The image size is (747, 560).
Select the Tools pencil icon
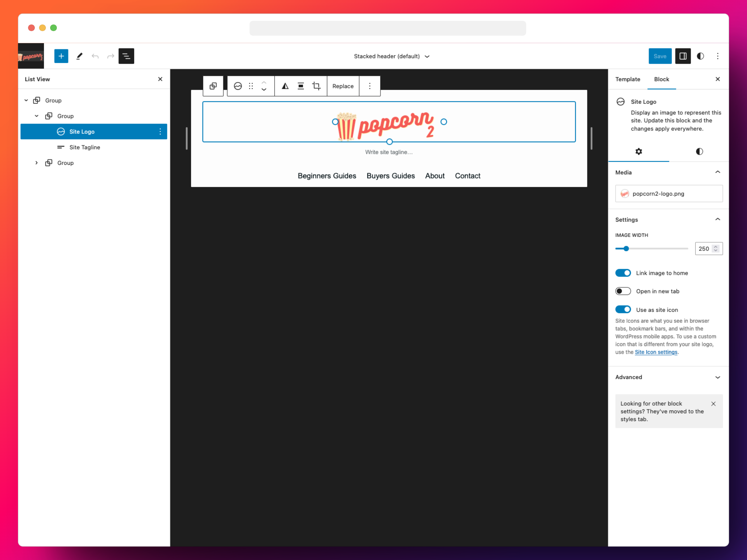(x=79, y=56)
